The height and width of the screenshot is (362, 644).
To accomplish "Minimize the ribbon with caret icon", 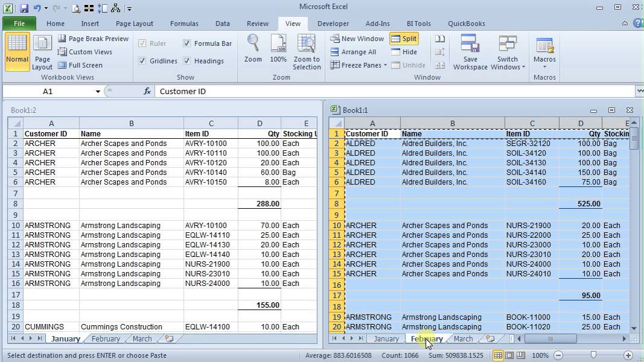I will 625,24.
